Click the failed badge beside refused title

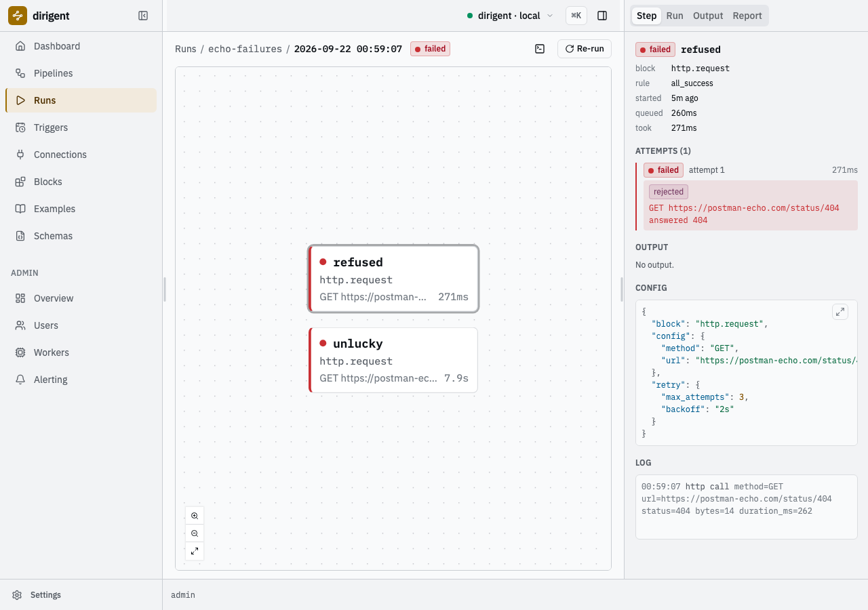click(655, 49)
